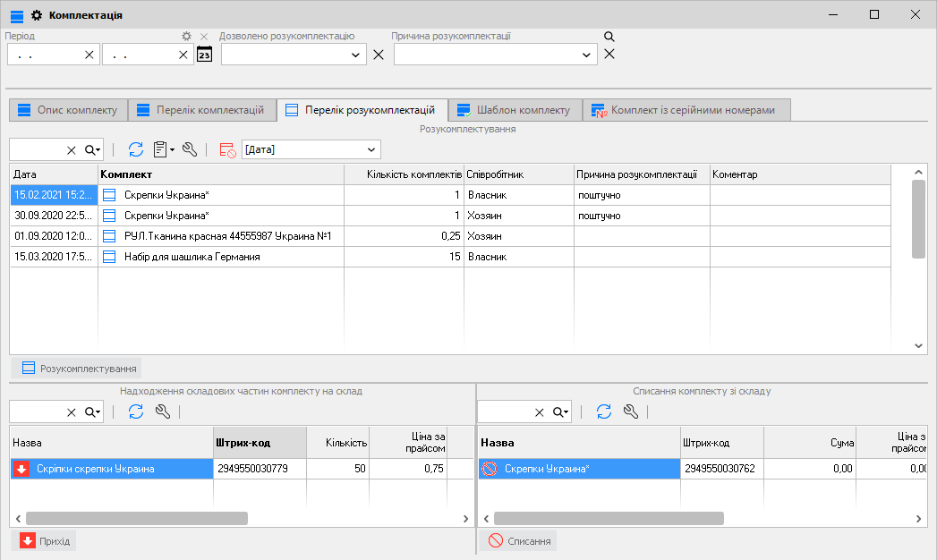Click the magnifier icon above filter clear

[609, 37]
